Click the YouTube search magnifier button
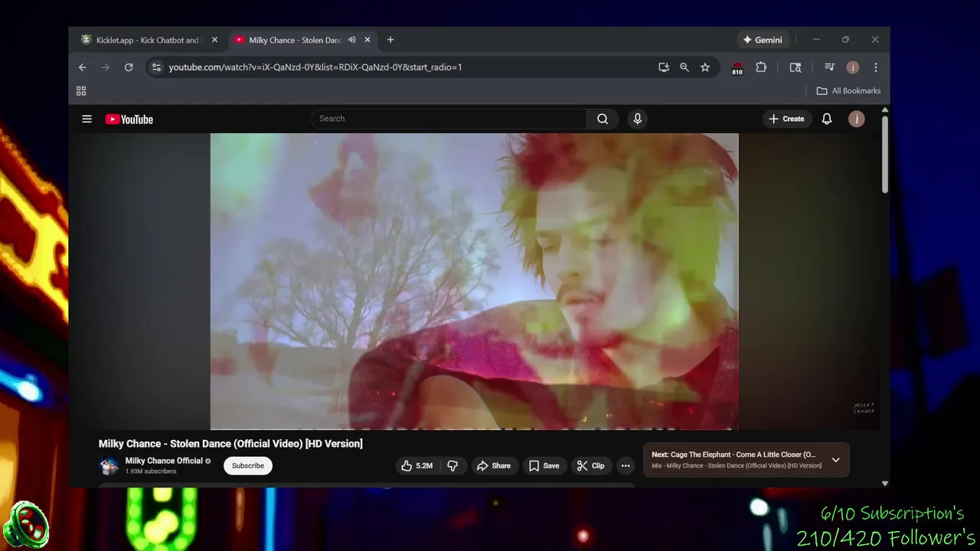 603,119
